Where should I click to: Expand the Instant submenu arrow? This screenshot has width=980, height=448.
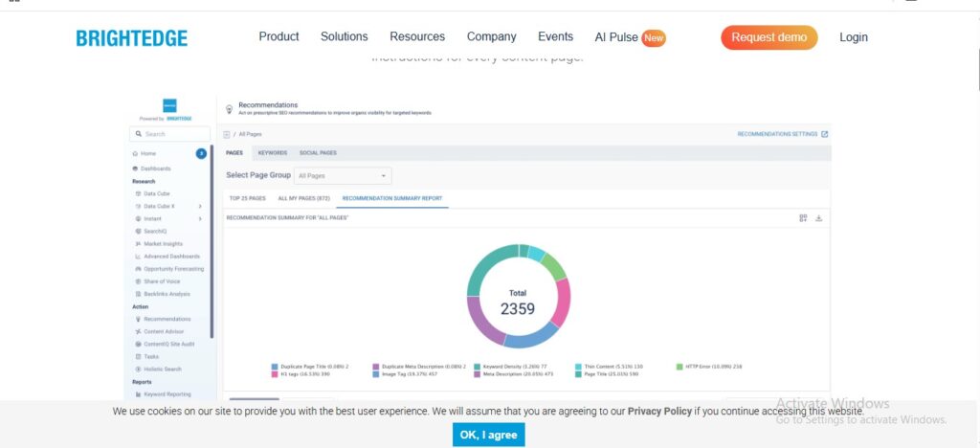200,218
